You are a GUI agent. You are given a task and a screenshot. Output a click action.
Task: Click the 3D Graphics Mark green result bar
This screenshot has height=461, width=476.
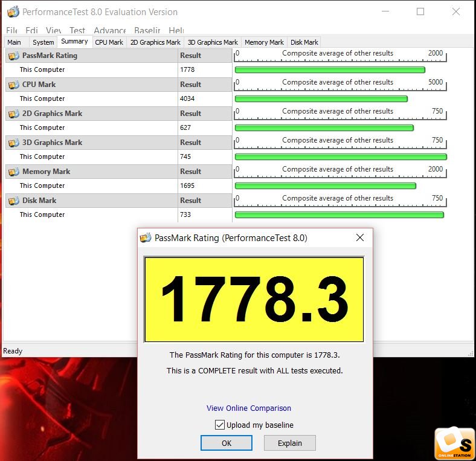tap(341, 157)
